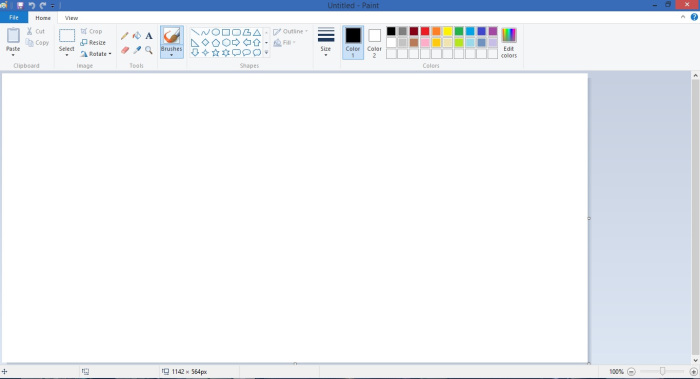Click the vertical scrollbar down arrow
The width and height of the screenshot is (700, 379).
[x=696, y=360]
